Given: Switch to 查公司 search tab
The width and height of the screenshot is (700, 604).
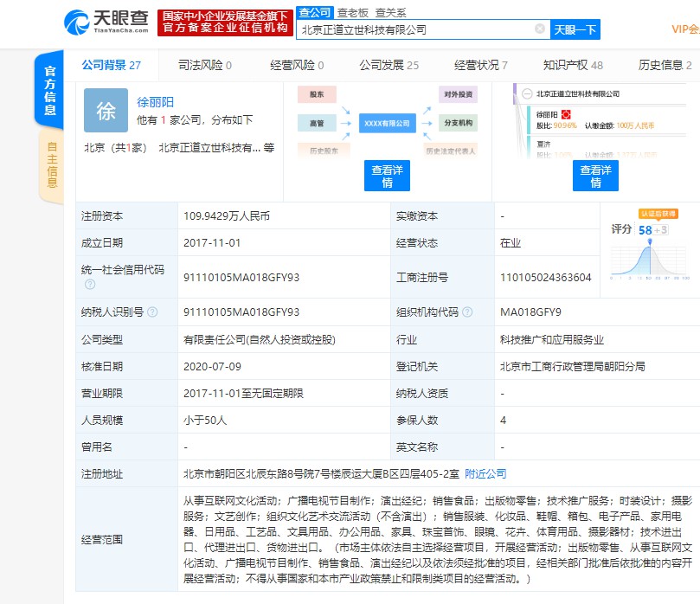Looking at the screenshot, I should click(315, 12).
